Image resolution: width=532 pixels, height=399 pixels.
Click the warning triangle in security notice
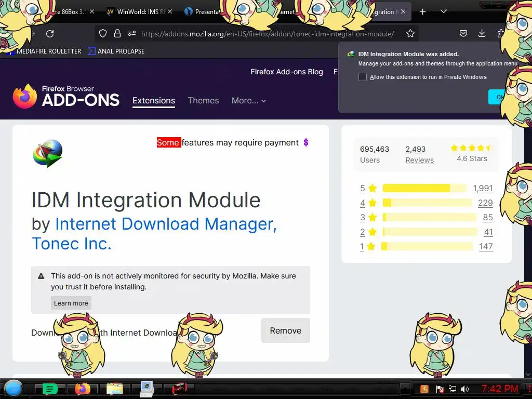(x=41, y=276)
